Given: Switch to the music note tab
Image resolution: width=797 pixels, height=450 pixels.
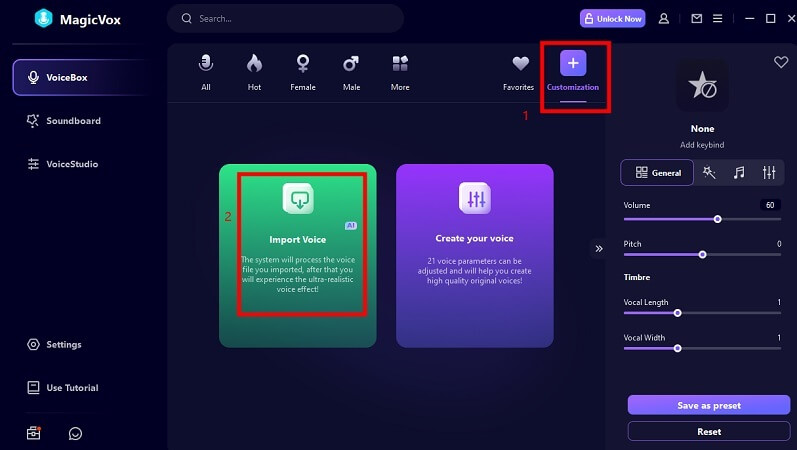Looking at the screenshot, I should coord(739,173).
